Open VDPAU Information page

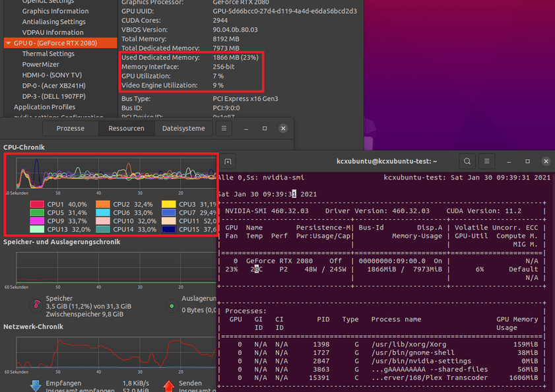(x=53, y=32)
